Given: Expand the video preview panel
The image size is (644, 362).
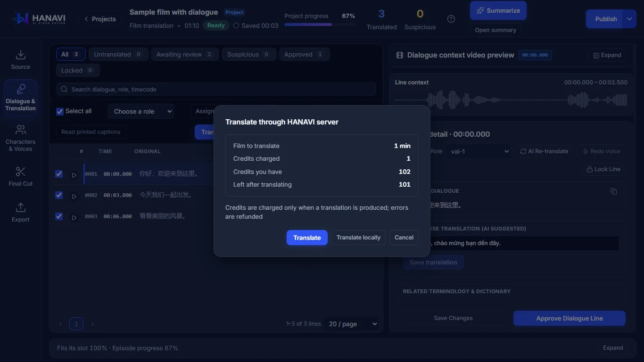Looking at the screenshot, I should pyautogui.click(x=607, y=55).
